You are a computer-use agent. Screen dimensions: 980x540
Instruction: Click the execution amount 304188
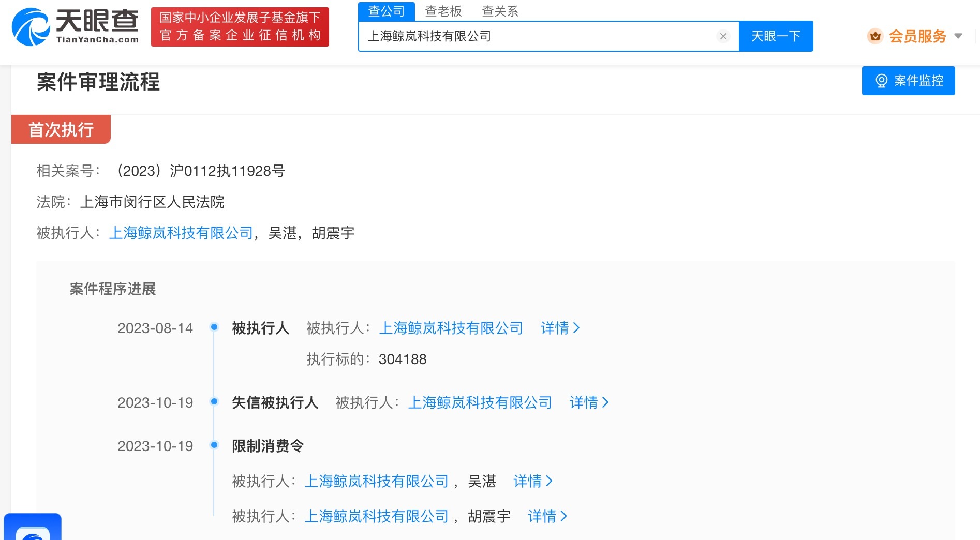(x=403, y=359)
